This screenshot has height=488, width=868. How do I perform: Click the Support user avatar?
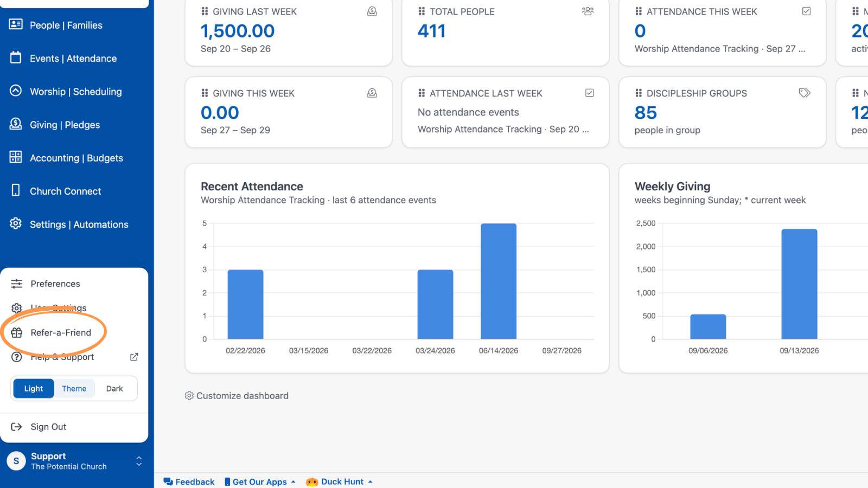coord(16,461)
